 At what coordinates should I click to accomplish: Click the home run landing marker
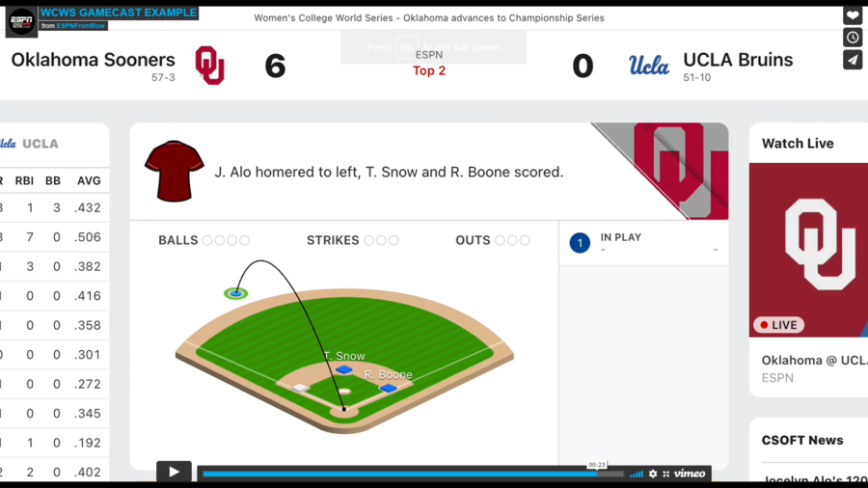(x=235, y=293)
